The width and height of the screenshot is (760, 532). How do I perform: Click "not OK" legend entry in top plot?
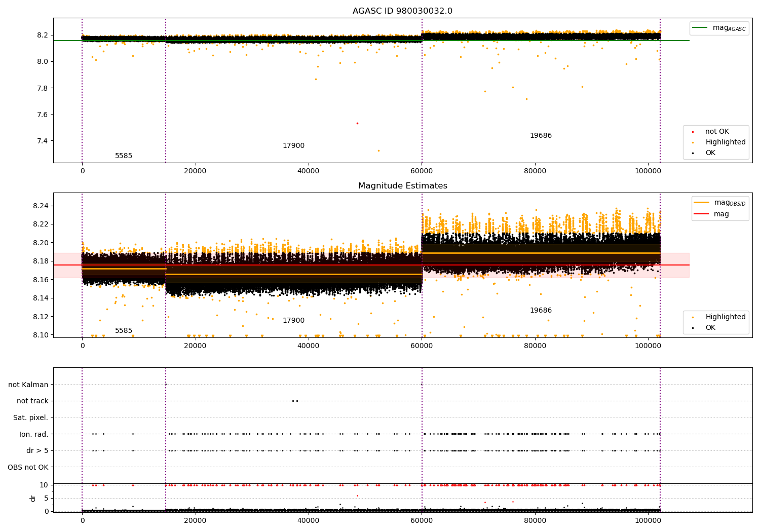click(717, 132)
